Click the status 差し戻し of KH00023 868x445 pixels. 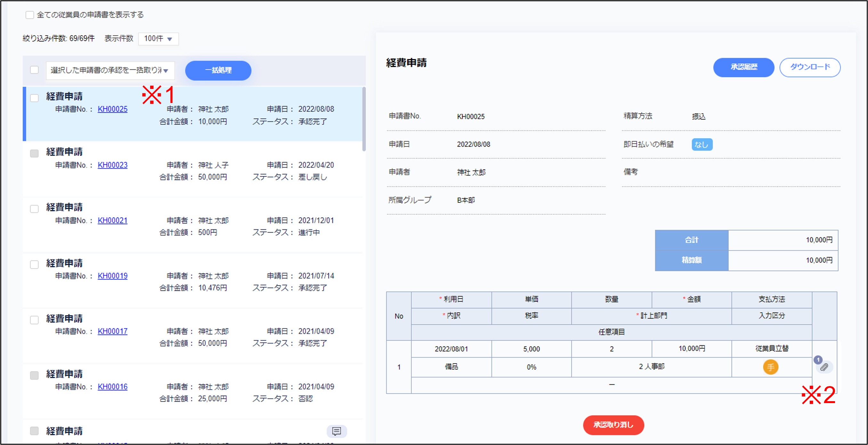(313, 177)
